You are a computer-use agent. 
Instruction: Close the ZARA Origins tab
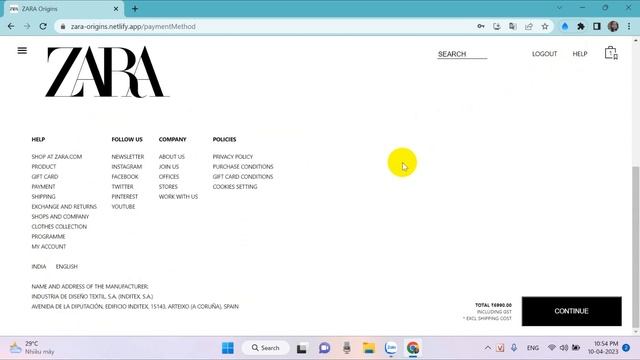(x=116, y=9)
